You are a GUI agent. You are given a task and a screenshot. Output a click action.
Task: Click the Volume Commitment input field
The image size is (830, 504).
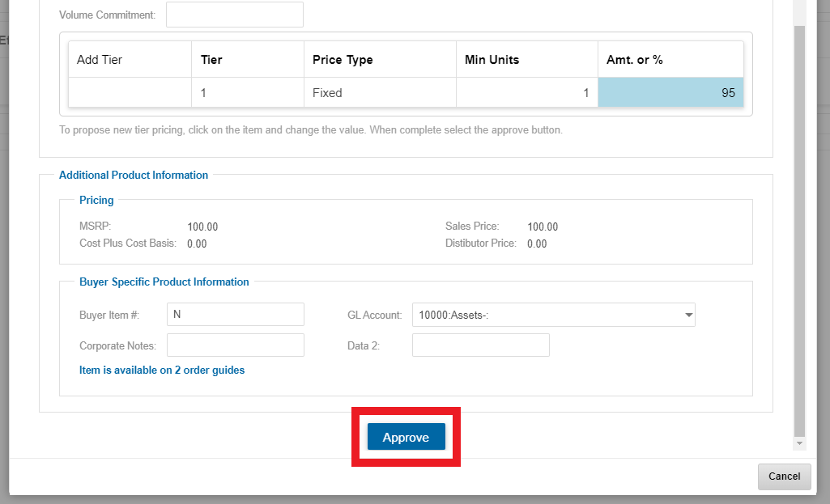click(235, 15)
